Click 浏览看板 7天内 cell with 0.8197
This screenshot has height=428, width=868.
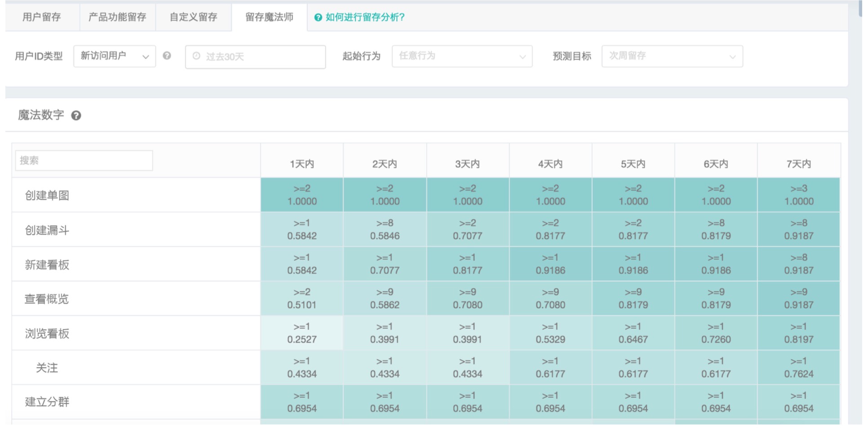point(799,333)
